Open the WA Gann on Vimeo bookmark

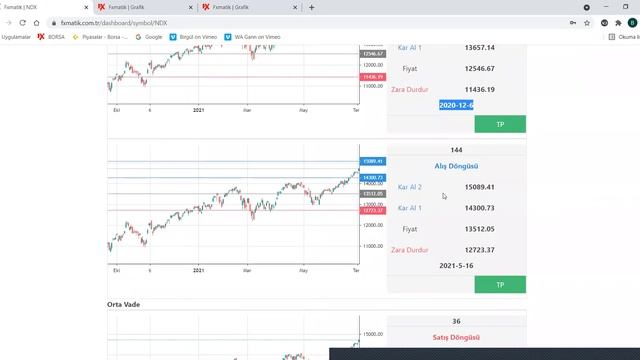click(x=253, y=37)
